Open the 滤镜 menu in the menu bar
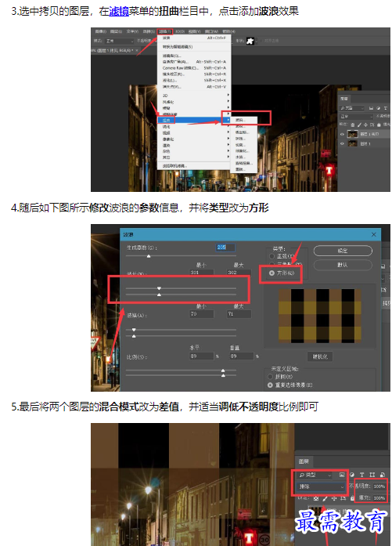 coord(164,31)
